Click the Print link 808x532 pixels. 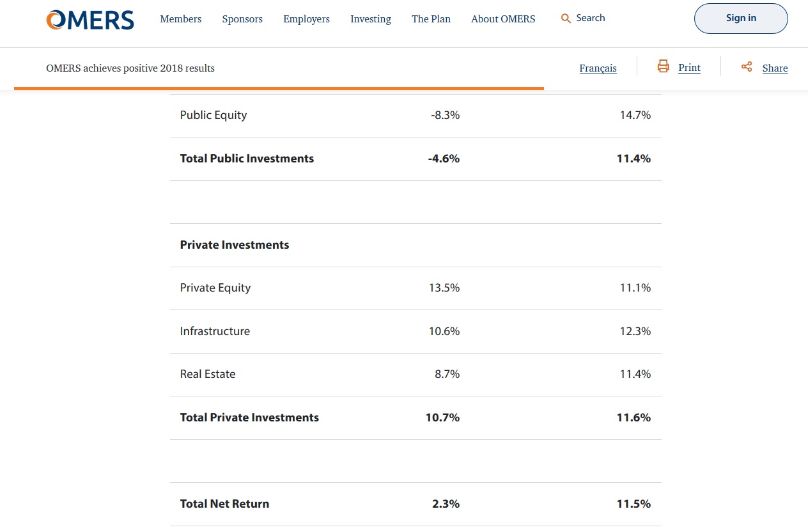[689, 67]
